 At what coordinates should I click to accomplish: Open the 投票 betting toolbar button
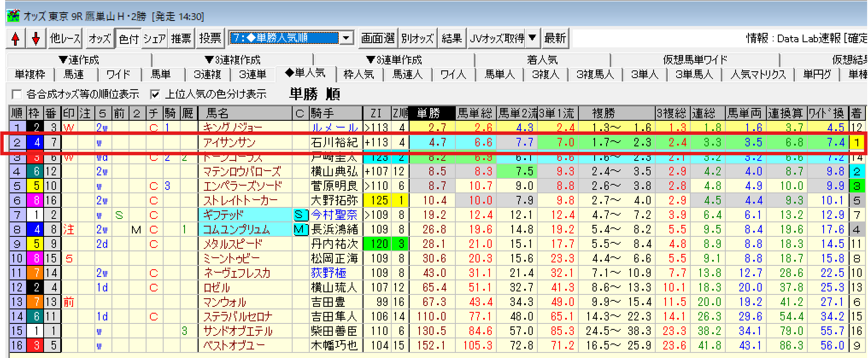210,39
